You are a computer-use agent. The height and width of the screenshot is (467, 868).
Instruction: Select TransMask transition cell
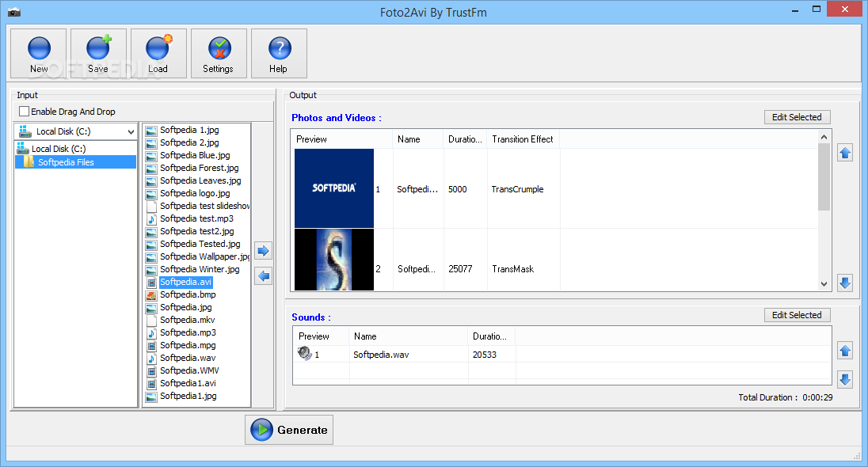tap(513, 269)
